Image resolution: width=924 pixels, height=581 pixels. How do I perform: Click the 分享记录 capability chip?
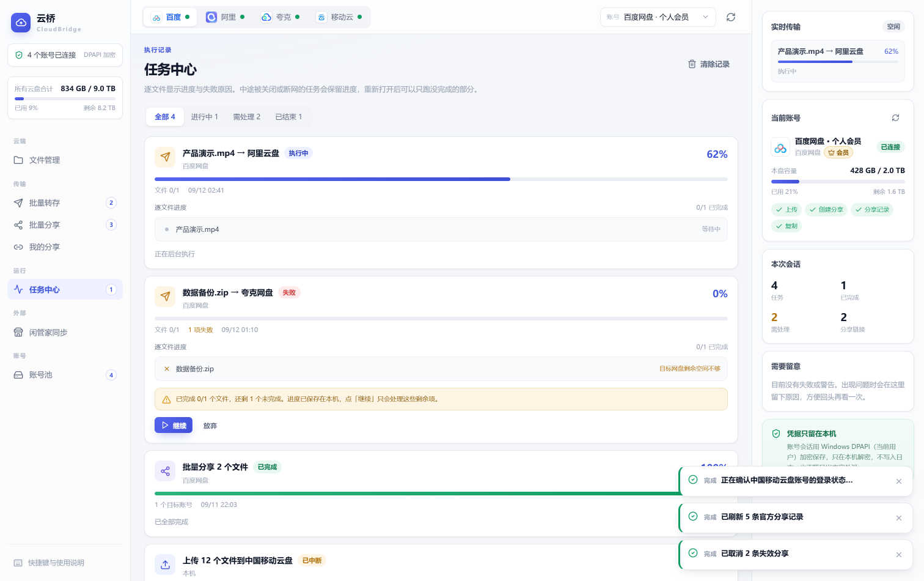click(872, 210)
